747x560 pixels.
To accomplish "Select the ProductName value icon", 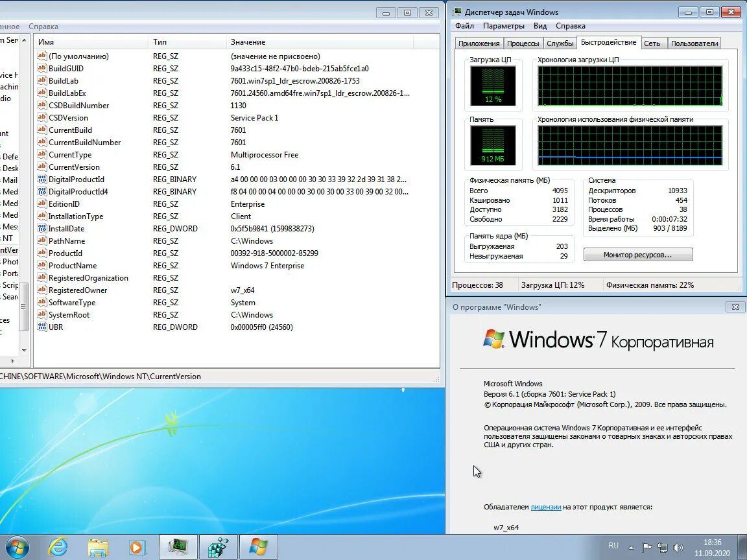I will coord(42,265).
